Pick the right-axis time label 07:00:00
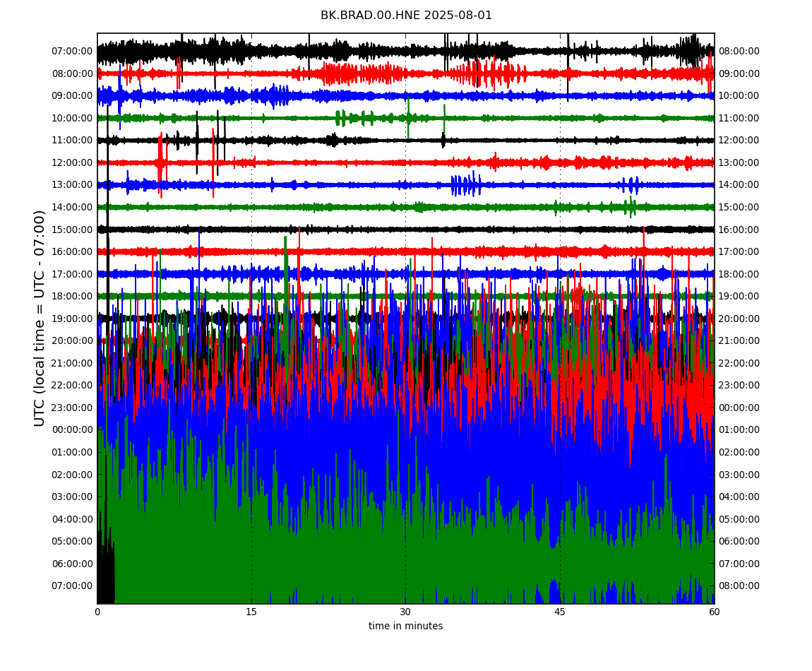 coord(739,564)
